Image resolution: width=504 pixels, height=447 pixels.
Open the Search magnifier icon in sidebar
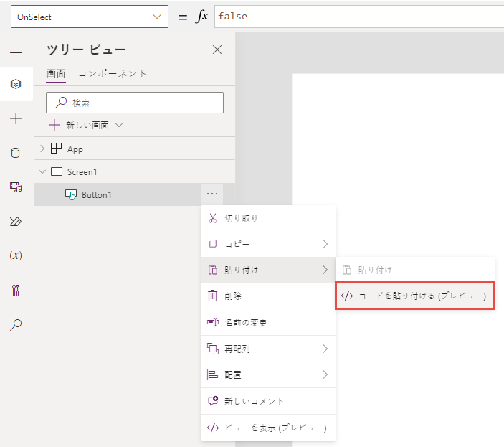point(16,324)
